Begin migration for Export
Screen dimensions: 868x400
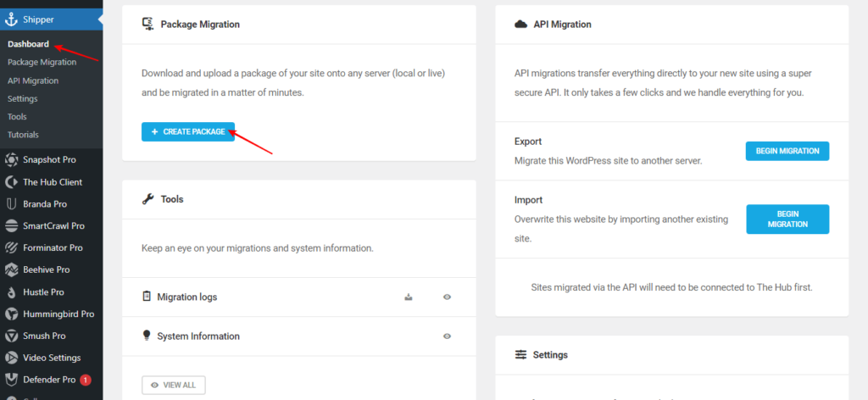coord(787,151)
